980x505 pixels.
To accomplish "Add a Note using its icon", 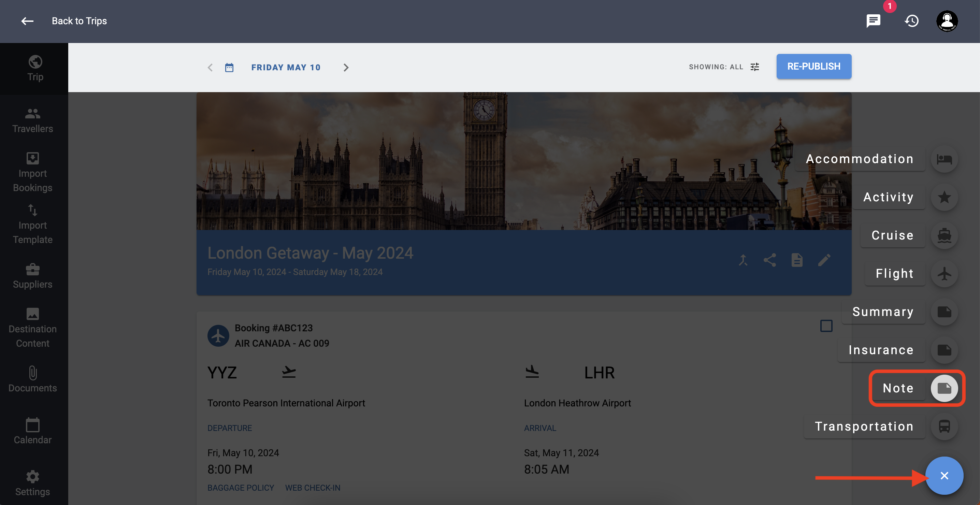I will pos(944,388).
